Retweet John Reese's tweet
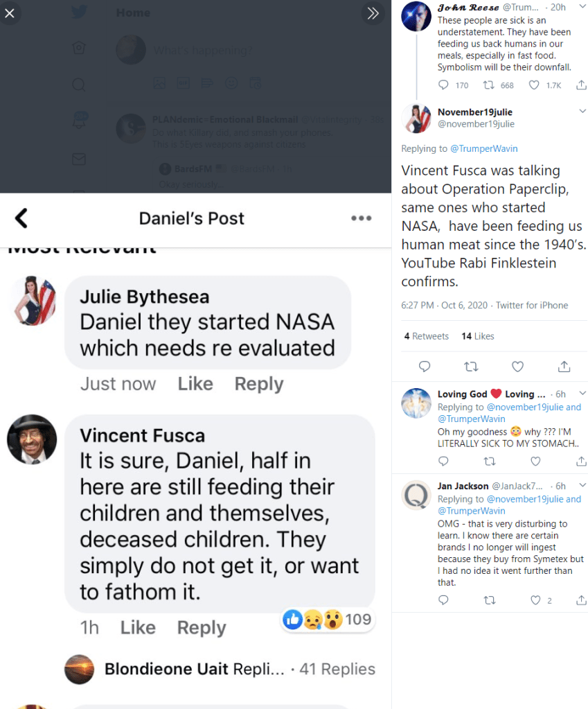Screen dimensions: 588x709 pyautogui.click(x=489, y=85)
